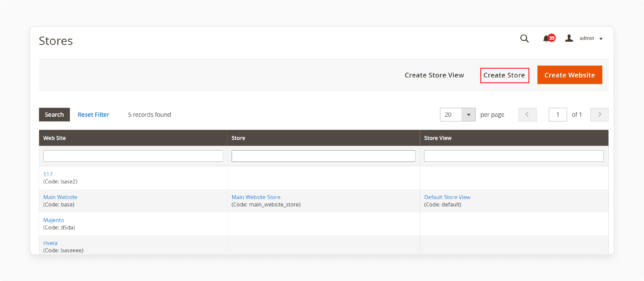Viewport: 644px width, 281px height.
Task: Click the Reset Filter link
Action: point(93,114)
